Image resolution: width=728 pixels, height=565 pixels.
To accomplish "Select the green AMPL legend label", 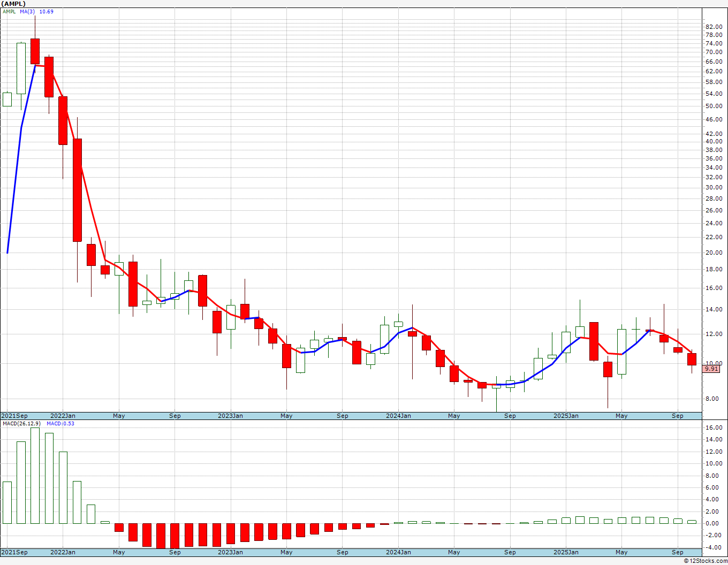I will 9,11.
